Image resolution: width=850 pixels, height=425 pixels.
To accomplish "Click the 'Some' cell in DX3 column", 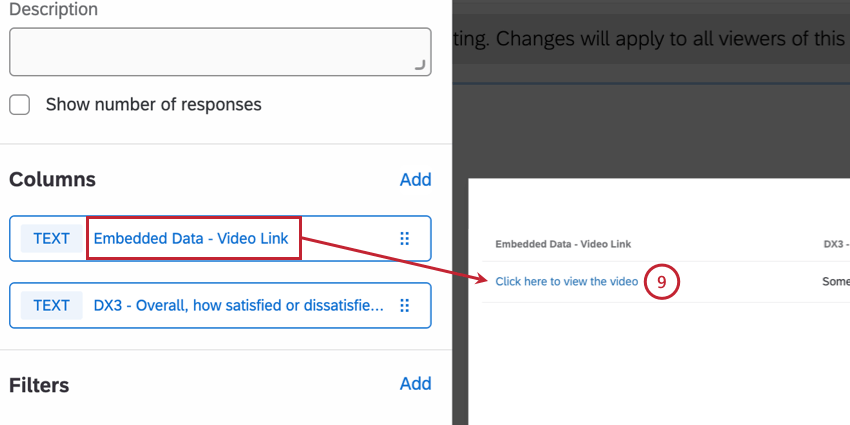I will coord(835,282).
